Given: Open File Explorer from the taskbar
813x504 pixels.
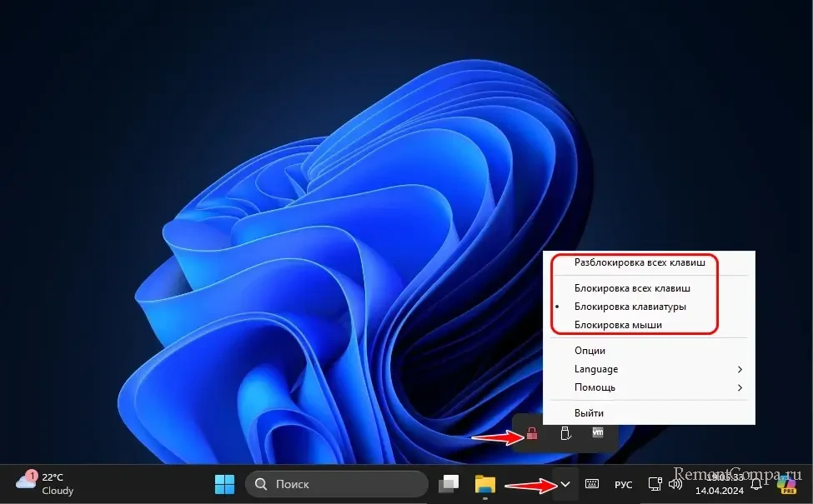Looking at the screenshot, I should (x=485, y=484).
